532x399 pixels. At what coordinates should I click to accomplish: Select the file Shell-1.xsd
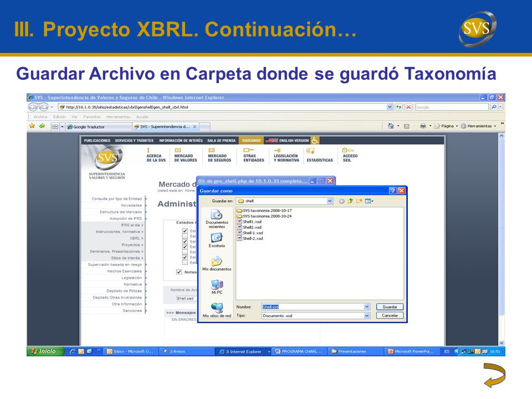[250, 233]
